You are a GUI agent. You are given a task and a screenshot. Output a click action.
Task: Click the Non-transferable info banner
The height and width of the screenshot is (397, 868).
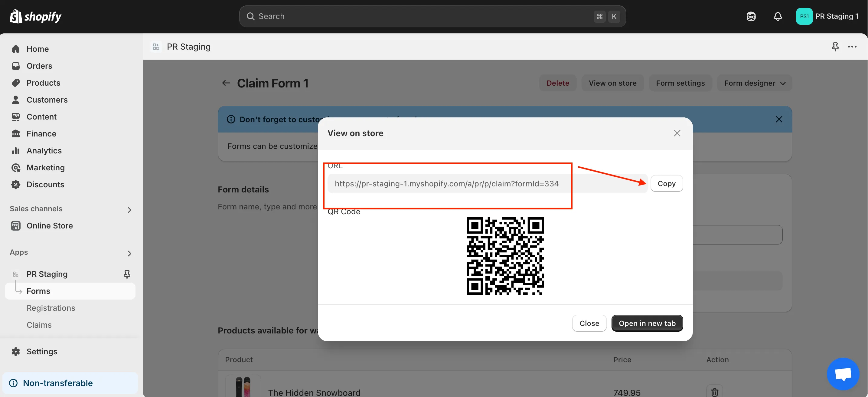click(70, 383)
